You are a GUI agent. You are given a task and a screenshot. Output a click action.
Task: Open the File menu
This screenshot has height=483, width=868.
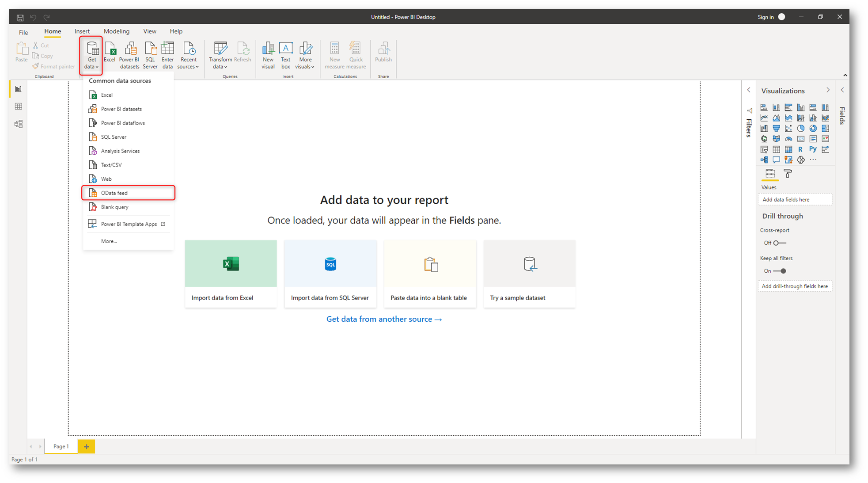click(23, 32)
